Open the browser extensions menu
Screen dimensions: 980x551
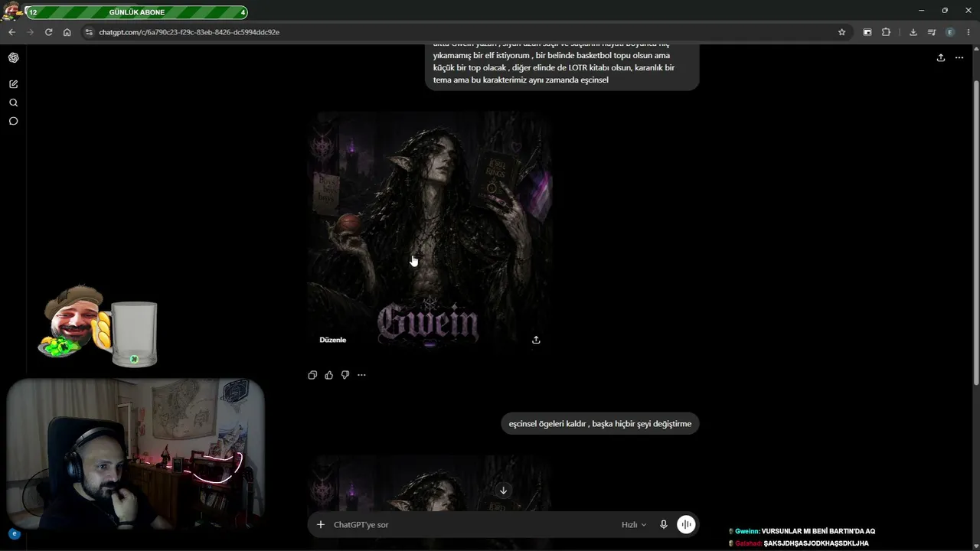coord(886,32)
